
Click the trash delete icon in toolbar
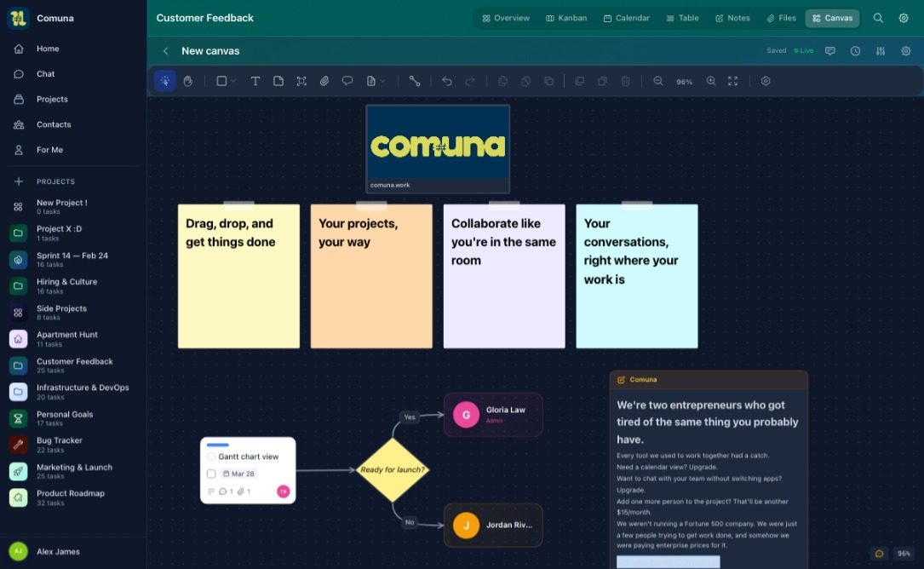pyautogui.click(x=625, y=82)
